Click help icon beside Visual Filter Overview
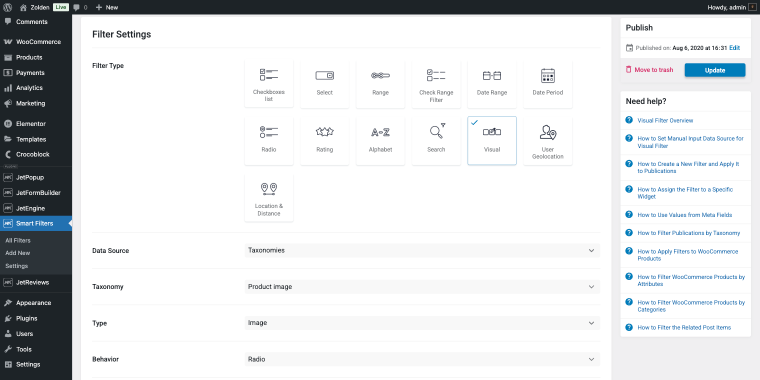Image resolution: width=760 pixels, height=380 pixels. tap(629, 120)
